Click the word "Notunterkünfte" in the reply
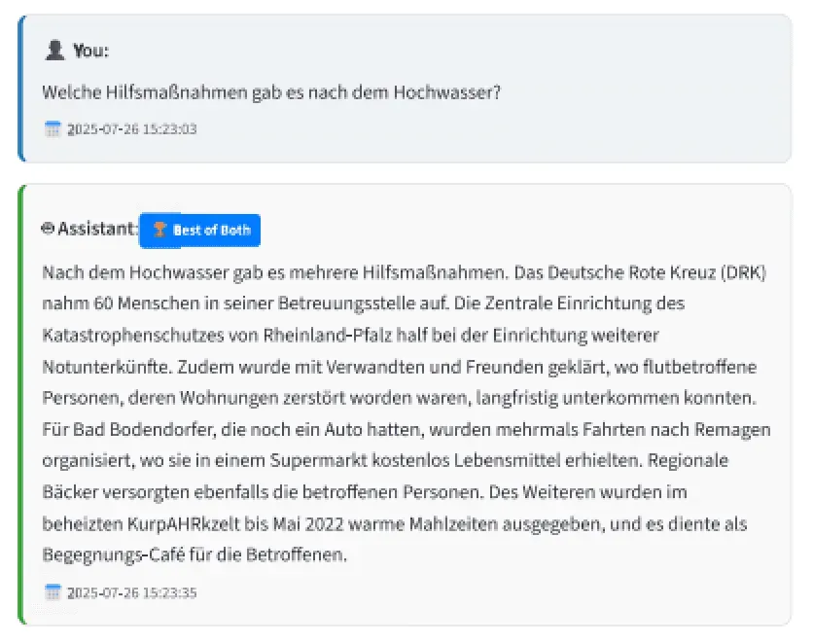 107,367
